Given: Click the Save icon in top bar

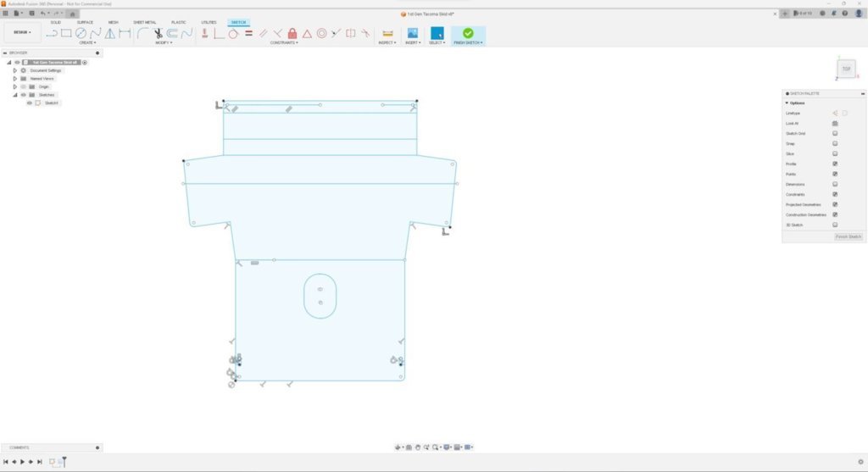Looking at the screenshot, I should [31, 14].
